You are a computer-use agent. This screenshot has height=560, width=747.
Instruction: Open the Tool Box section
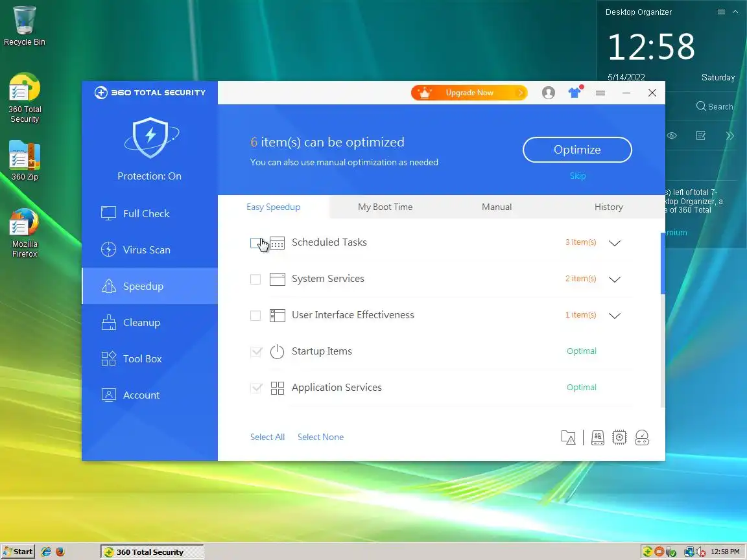[x=150, y=358]
